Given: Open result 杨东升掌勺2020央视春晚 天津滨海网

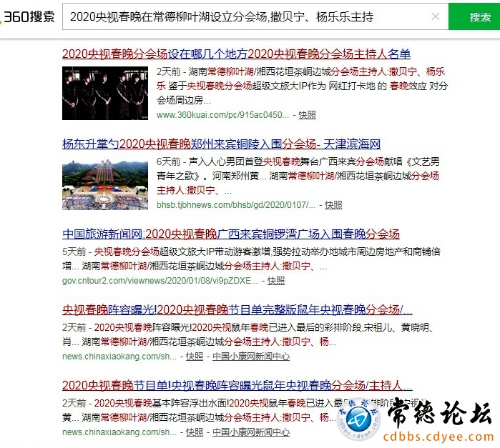Looking at the screenshot, I should pos(221,144).
